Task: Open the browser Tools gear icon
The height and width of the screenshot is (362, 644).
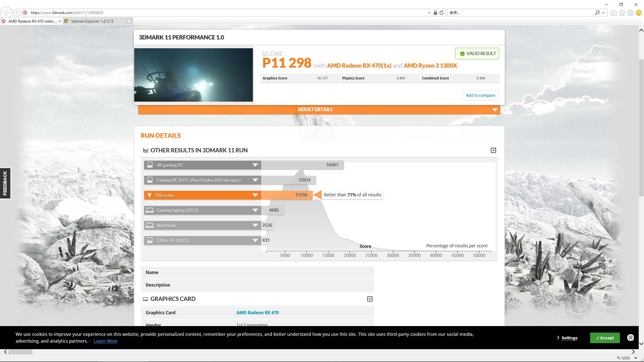Action: (630, 13)
